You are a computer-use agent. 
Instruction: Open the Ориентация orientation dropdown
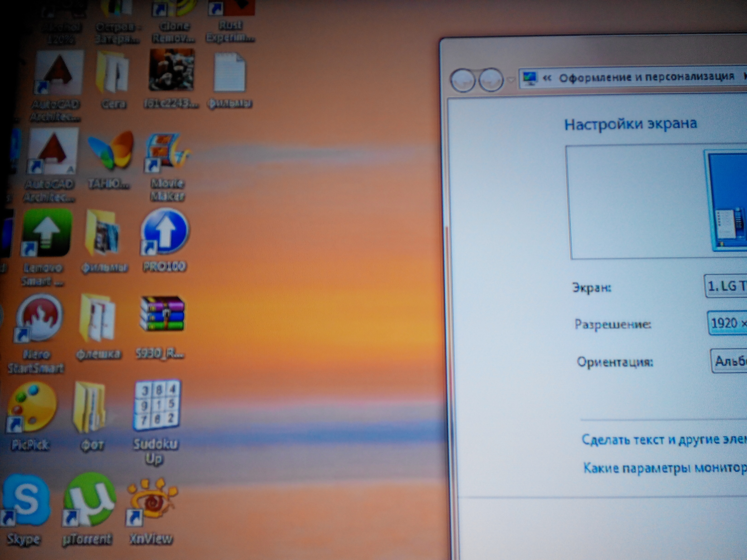click(x=729, y=361)
